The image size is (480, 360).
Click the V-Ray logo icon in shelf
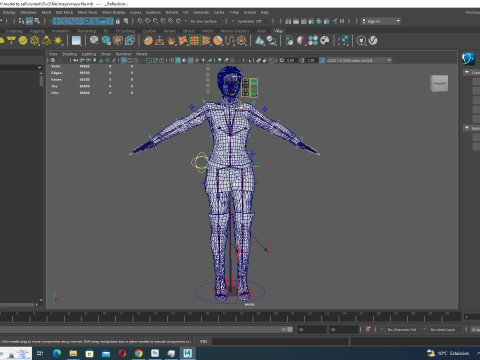373,40
